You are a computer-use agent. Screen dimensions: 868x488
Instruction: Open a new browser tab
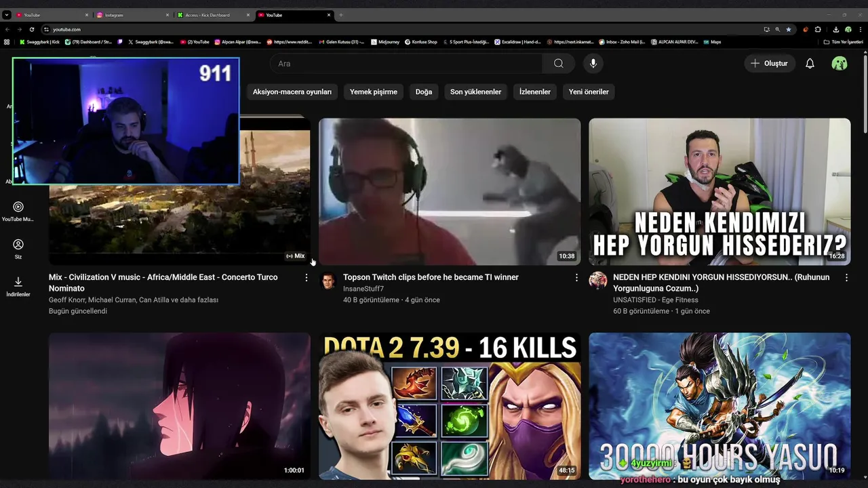tap(341, 15)
